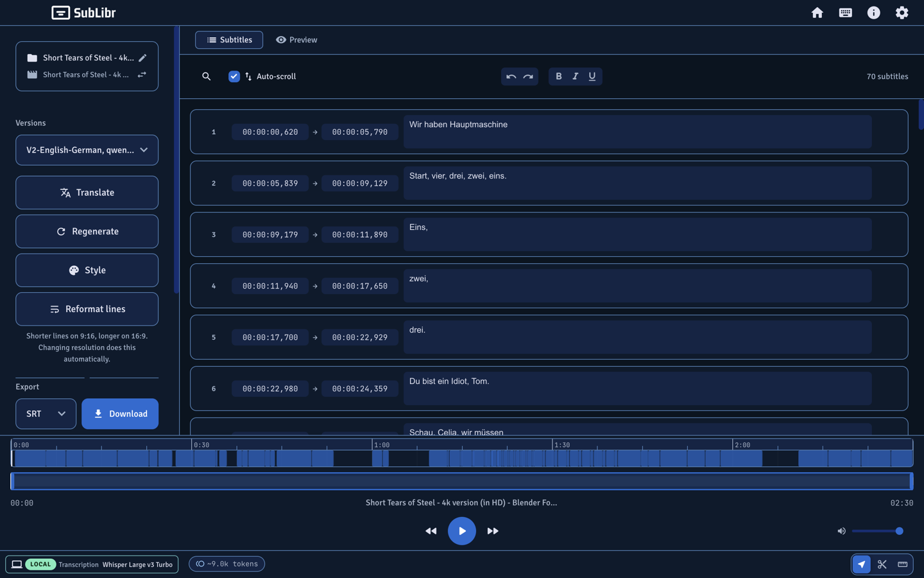Click the subtitle list scrollbar

[921, 116]
